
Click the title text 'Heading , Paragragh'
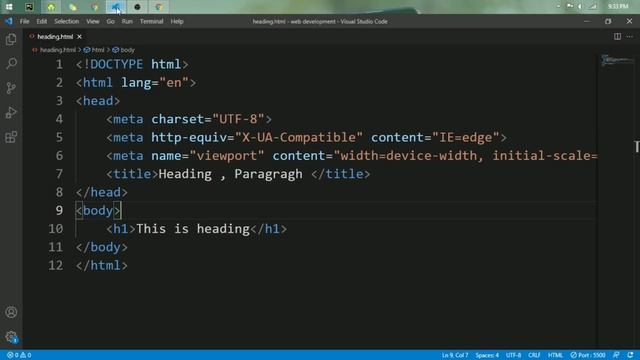tap(231, 174)
